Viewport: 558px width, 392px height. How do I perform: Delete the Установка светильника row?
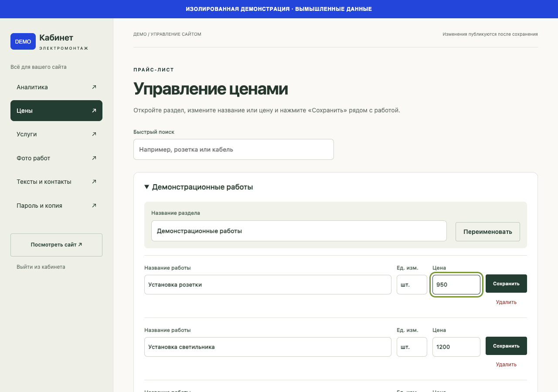click(506, 365)
